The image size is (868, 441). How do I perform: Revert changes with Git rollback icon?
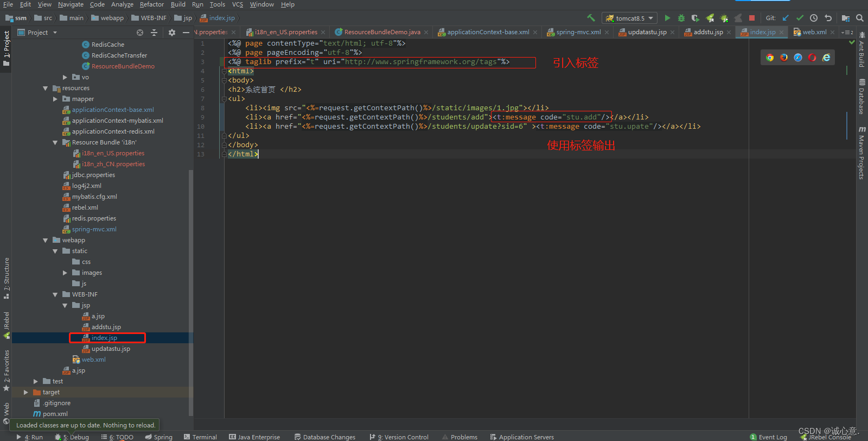pyautogui.click(x=828, y=18)
